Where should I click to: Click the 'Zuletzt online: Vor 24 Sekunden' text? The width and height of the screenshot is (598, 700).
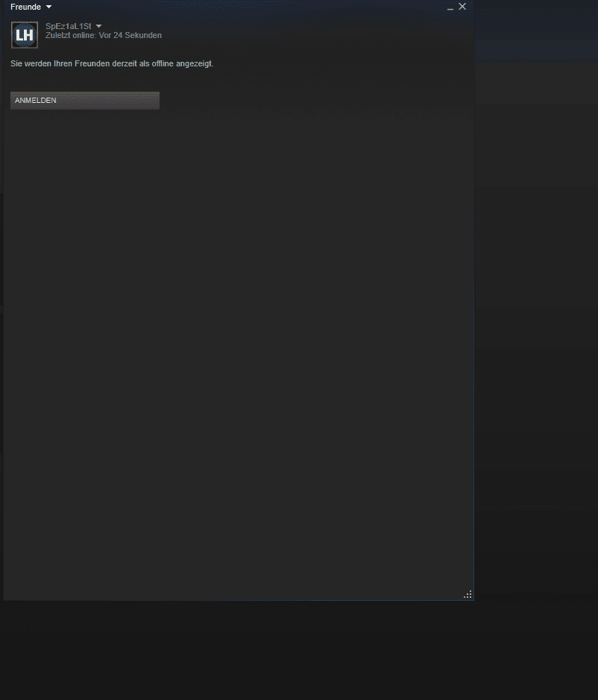click(x=104, y=35)
